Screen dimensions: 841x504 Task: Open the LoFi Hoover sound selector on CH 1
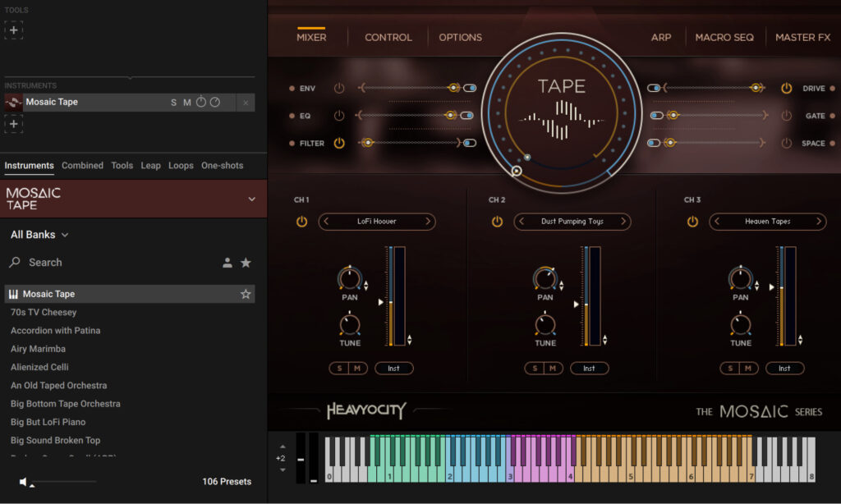(376, 221)
